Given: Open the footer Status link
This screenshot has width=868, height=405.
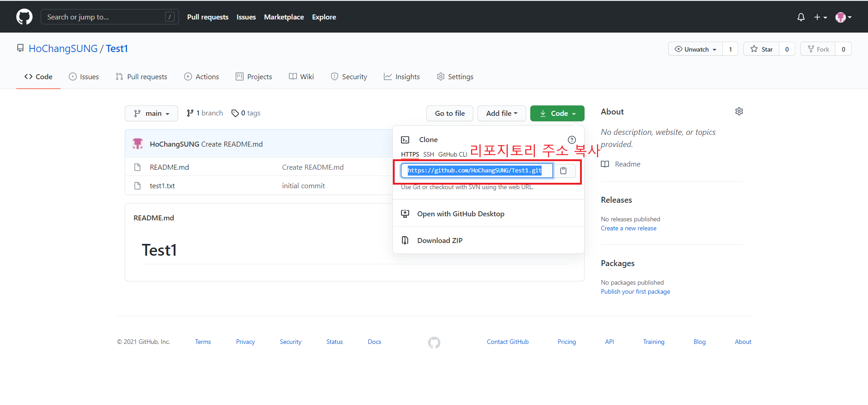Looking at the screenshot, I should coord(335,342).
